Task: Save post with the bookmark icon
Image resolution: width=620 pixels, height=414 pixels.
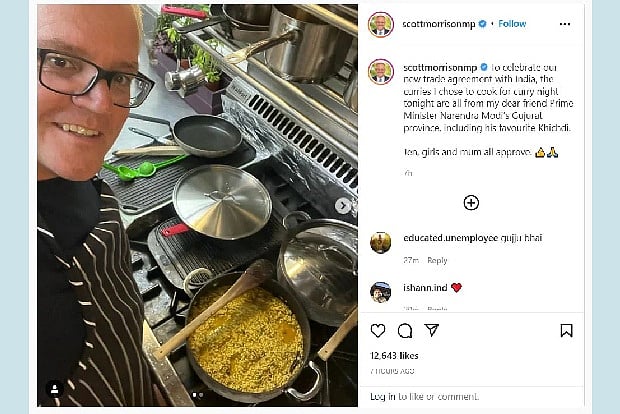Action: point(566,330)
